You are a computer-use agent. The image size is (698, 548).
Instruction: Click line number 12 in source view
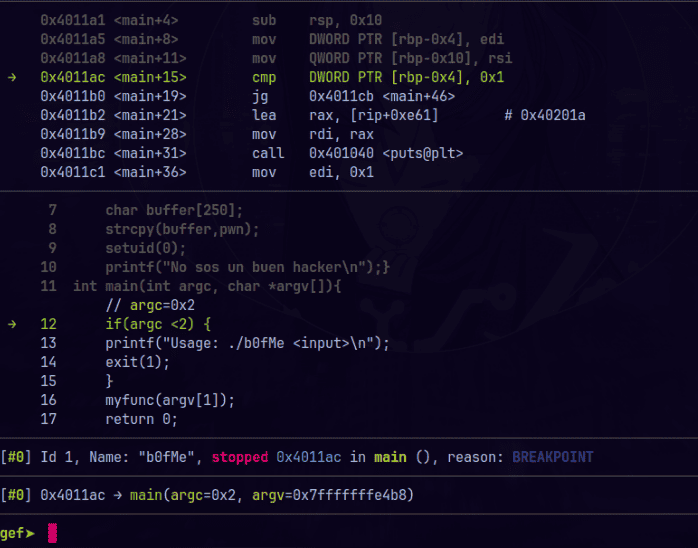[49, 324]
